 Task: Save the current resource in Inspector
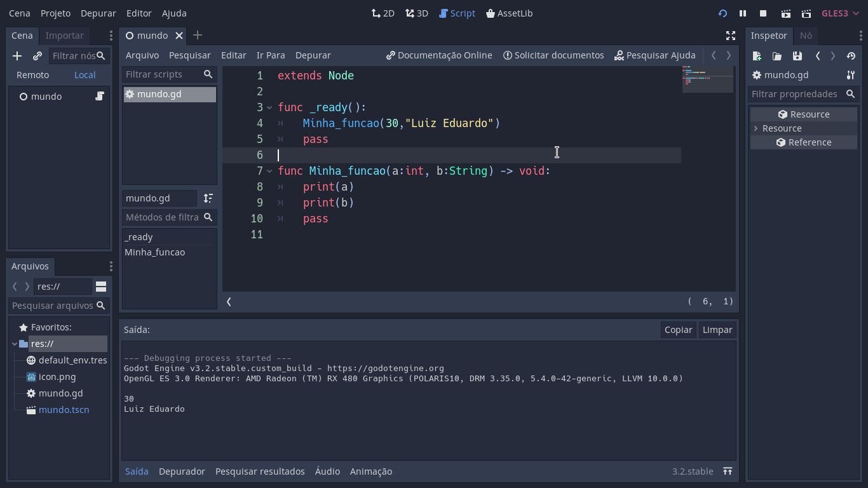(x=797, y=56)
